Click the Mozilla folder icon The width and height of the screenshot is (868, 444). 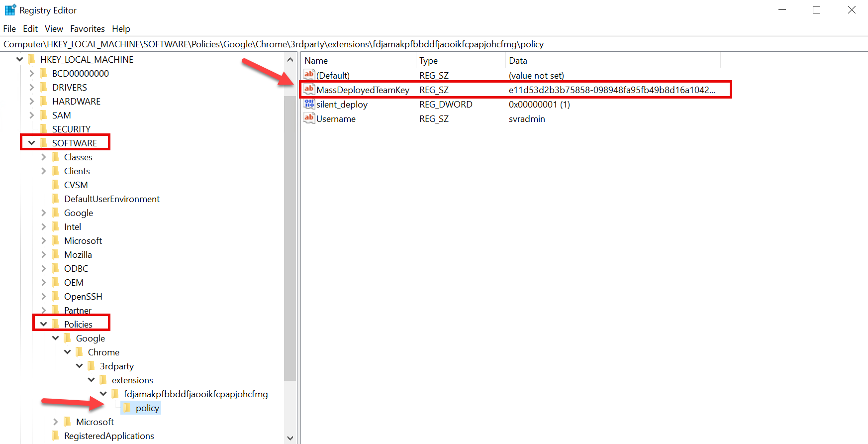tap(55, 254)
